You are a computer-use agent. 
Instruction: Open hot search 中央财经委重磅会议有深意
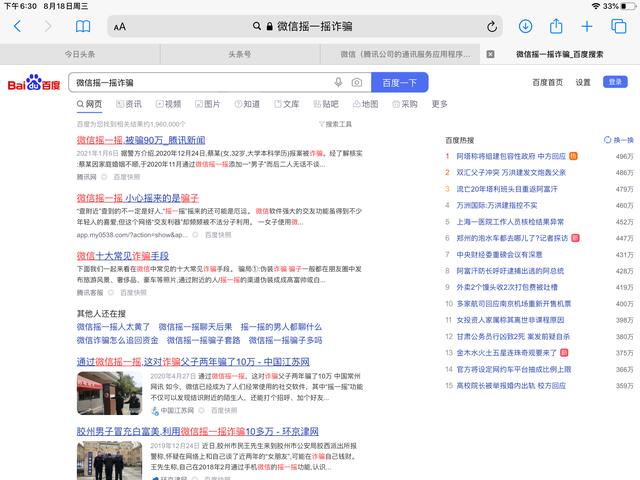click(x=499, y=254)
